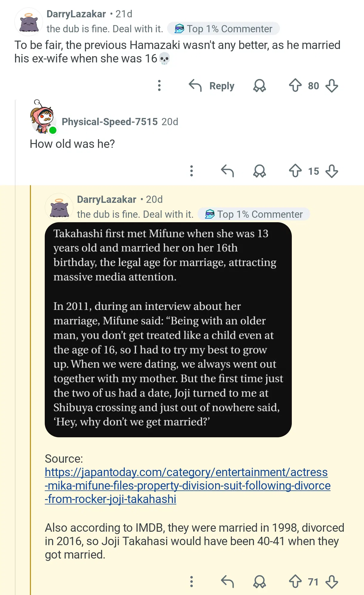Image resolution: width=364 pixels, height=595 pixels.
Task: Upvote the "How old was he?" comment
Action: pos(295,171)
